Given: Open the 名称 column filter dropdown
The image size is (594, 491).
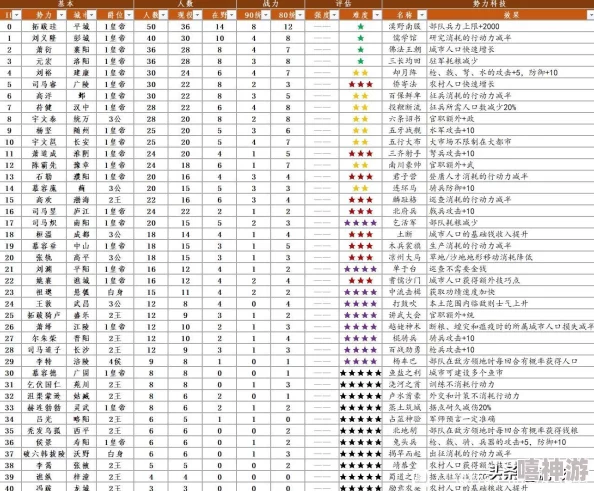Looking at the screenshot, I should coord(422,15).
